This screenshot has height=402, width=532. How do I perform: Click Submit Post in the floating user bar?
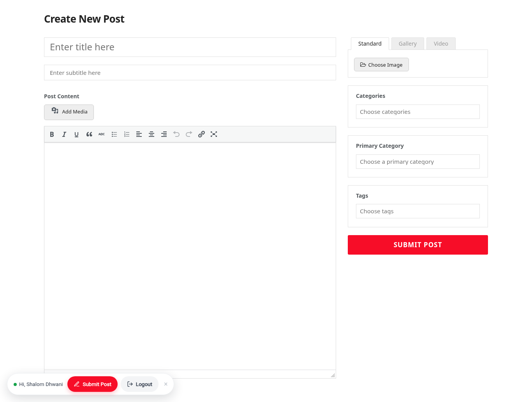[92, 384]
